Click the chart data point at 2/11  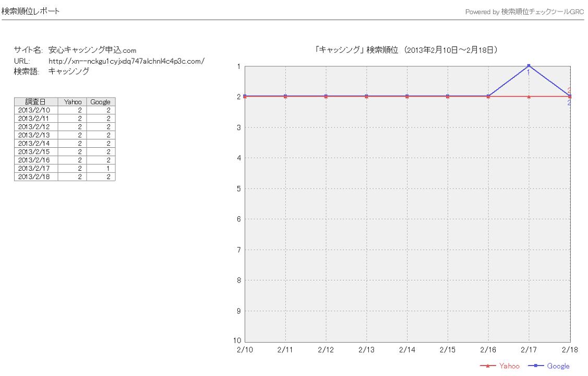(x=285, y=97)
